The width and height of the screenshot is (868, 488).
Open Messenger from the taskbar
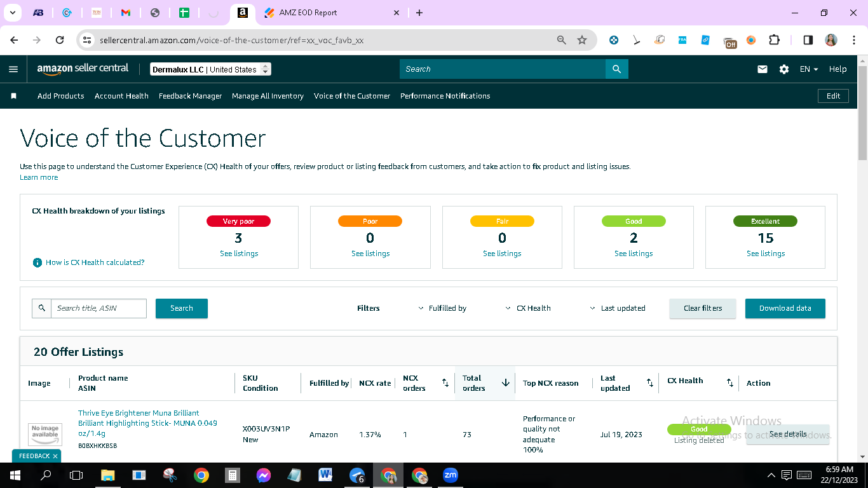tap(264, 475)
